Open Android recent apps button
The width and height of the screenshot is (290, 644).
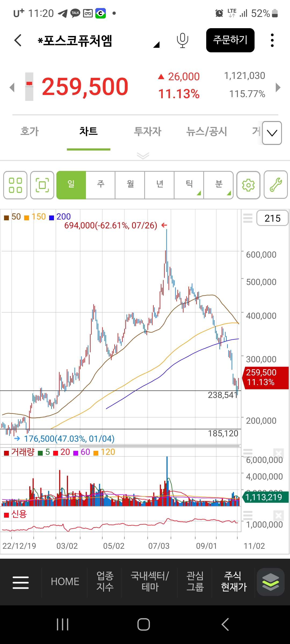pos(63,624)
